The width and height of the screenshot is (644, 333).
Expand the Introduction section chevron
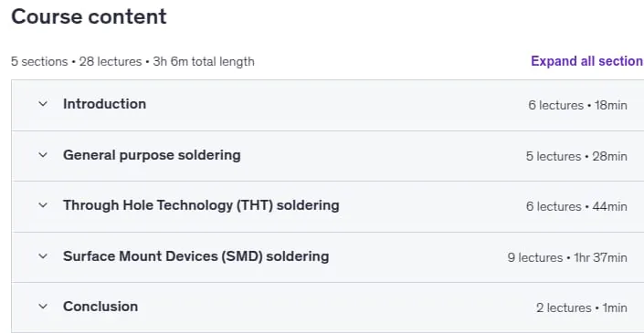43,104
